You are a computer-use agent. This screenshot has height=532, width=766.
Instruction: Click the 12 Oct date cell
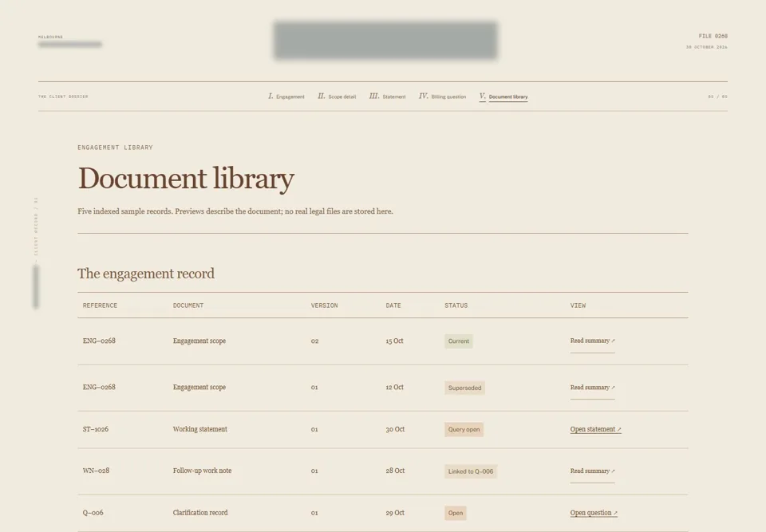click(394, 387)
